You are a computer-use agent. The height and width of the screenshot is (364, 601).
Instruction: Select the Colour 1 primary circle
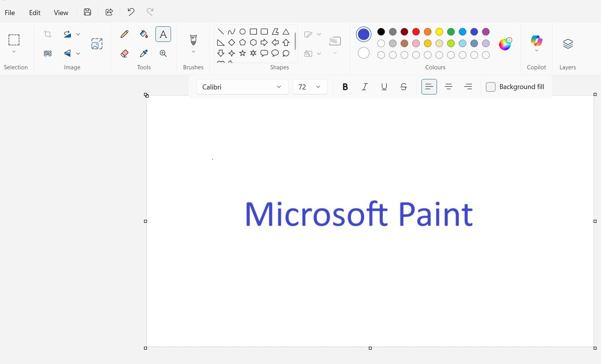[x=364, y=34]
